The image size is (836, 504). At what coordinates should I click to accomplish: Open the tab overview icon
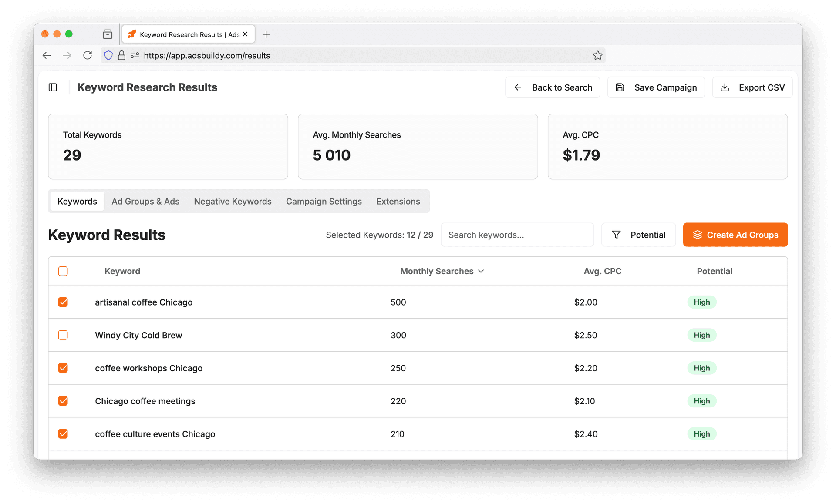108,34
